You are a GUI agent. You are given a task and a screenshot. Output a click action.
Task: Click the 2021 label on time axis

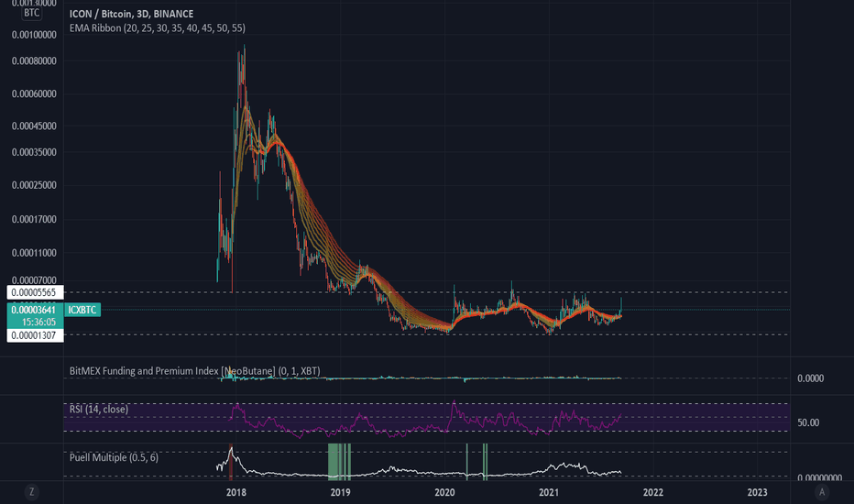pyautogui.click(x=549, y=493)
